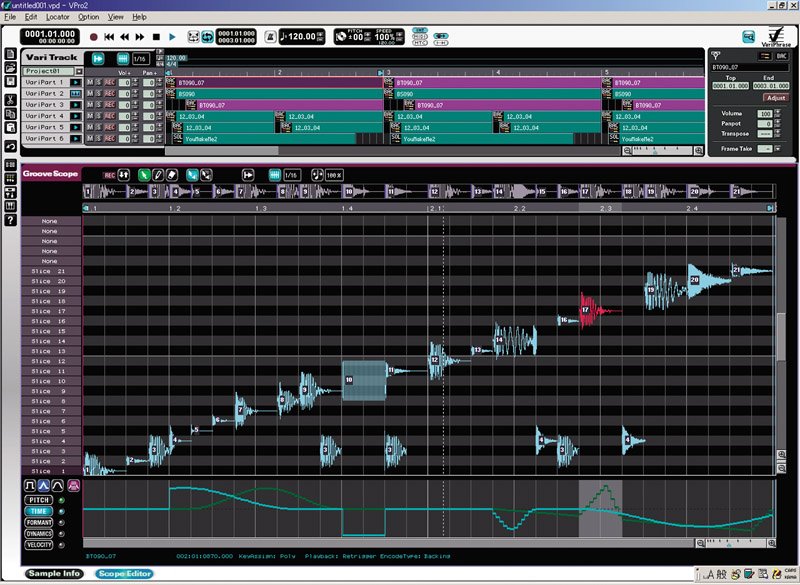The height and width of the screenshot is (585, 800).
Task: Click the Stop button in transport bar
Action: 157,37
